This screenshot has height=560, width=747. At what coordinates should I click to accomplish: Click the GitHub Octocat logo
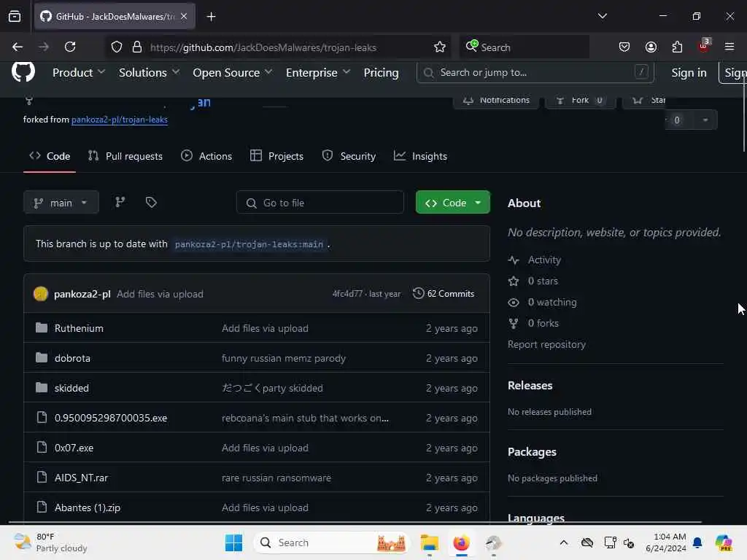pos(23,72)
